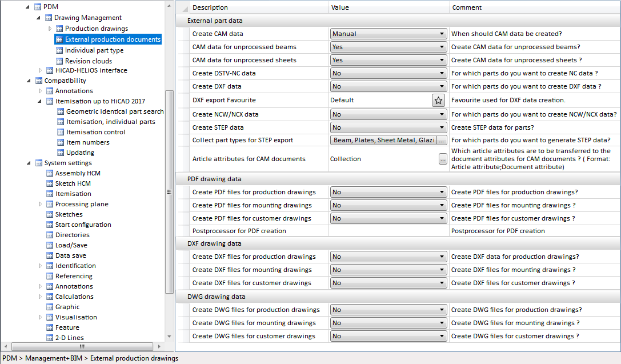Viewport: 621px width, 364px height.
Task: Click the Compatibility node grid icon
Action: (38, 81)
